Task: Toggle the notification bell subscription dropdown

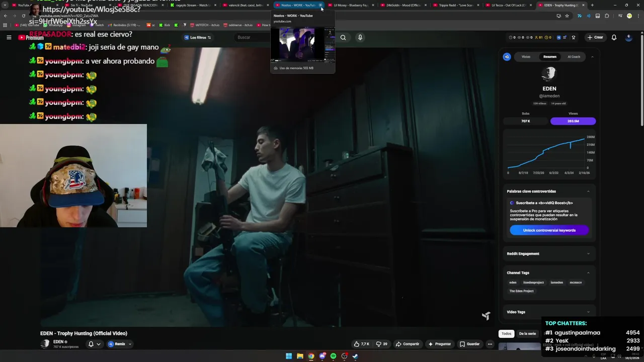Action: point(95,344)
